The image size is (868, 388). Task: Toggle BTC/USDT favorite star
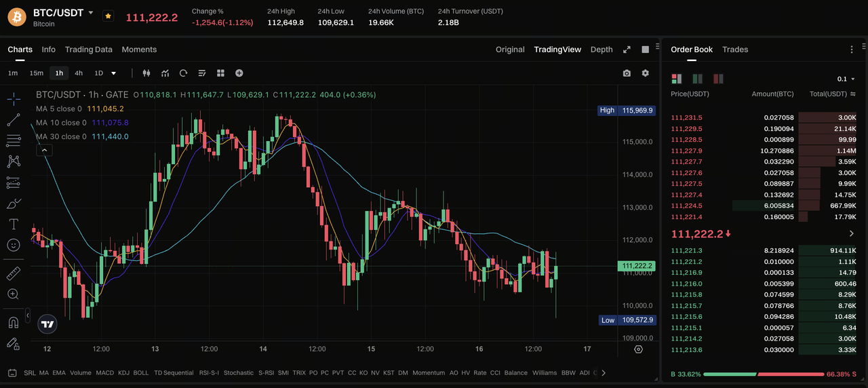[x=108, y=16]
